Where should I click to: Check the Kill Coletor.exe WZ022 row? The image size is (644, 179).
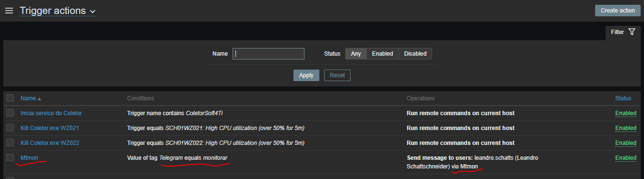pos(10,143)
